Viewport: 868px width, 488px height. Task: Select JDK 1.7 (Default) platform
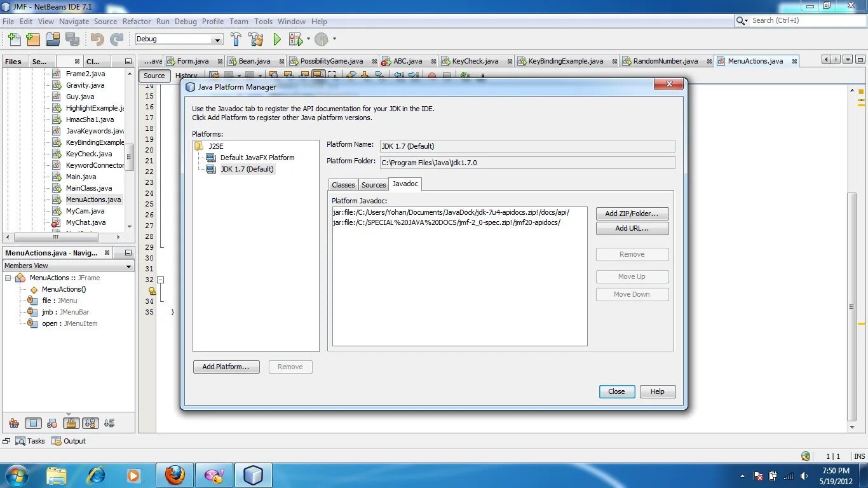tap(247, 169)
